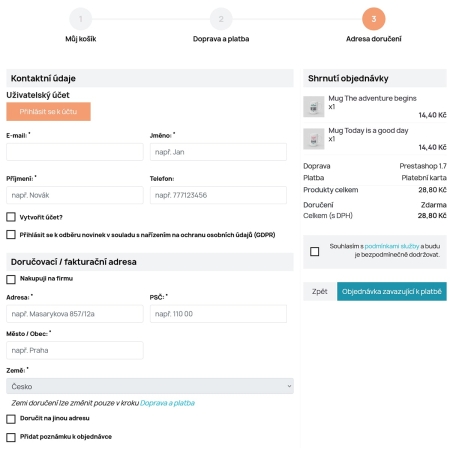Click step 1 circle Můj košík

pyautogui.click(x=80, y=19)
